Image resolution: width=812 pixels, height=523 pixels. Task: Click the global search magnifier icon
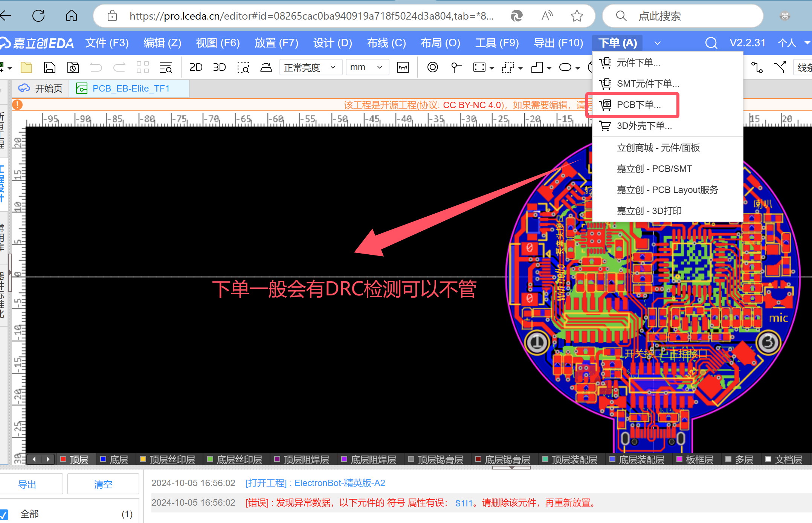(x=711, y=43)
